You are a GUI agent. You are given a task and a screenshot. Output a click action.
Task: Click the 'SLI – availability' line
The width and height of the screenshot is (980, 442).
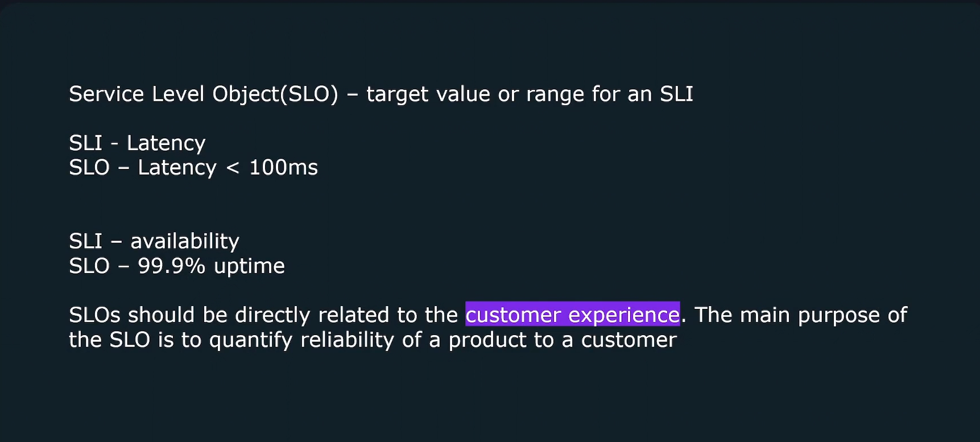pos(154,241)
